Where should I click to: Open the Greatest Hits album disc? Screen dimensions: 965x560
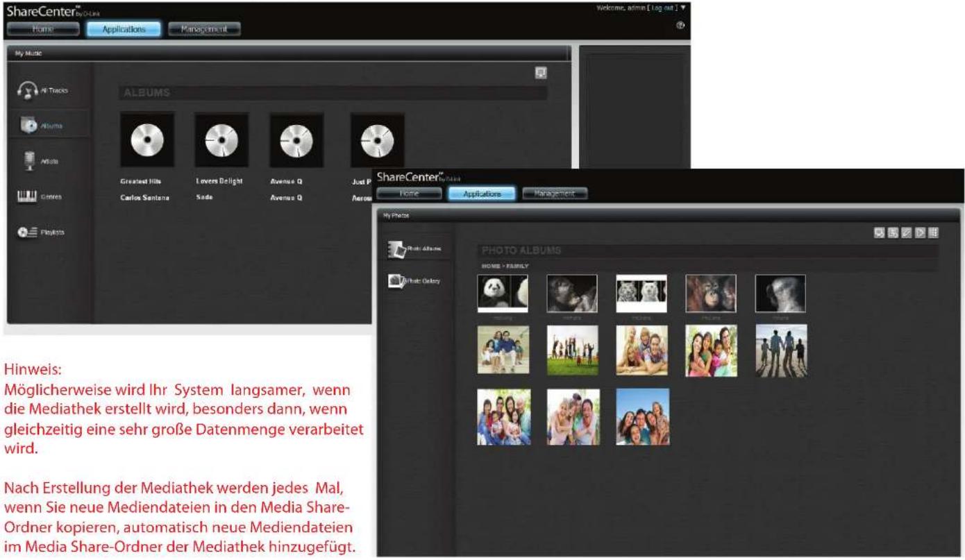(x=147, y=139)
